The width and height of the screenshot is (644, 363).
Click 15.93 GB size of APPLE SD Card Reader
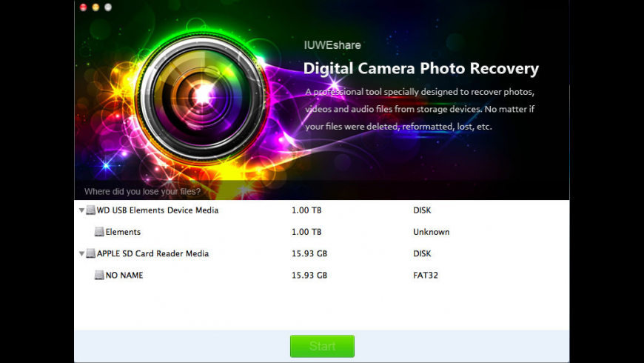point(309,253)
